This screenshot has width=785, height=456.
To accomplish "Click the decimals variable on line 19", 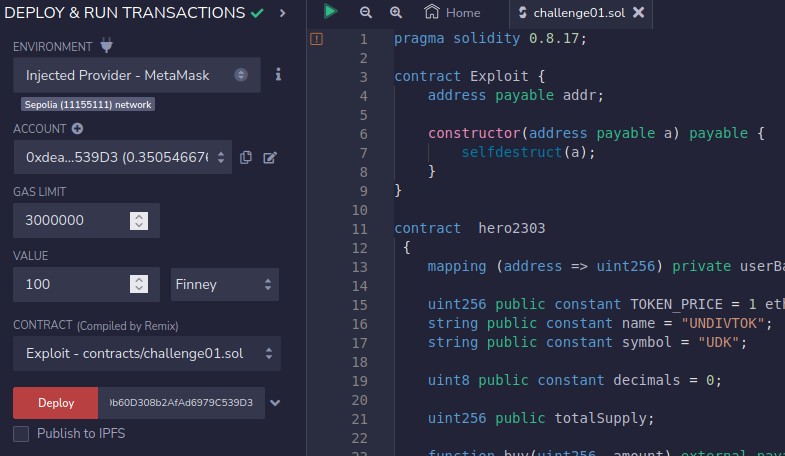I will pyautogui.click(x=646, y=380).
